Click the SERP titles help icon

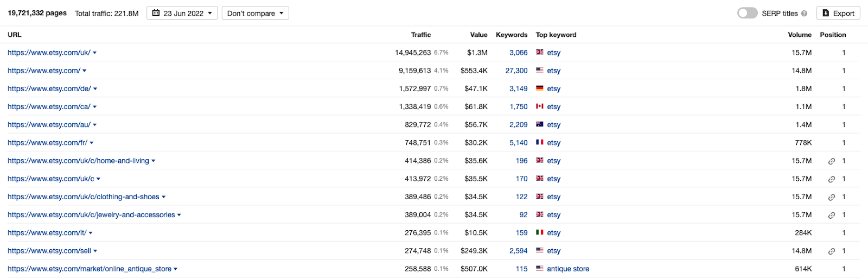click(x=804, y=14)
